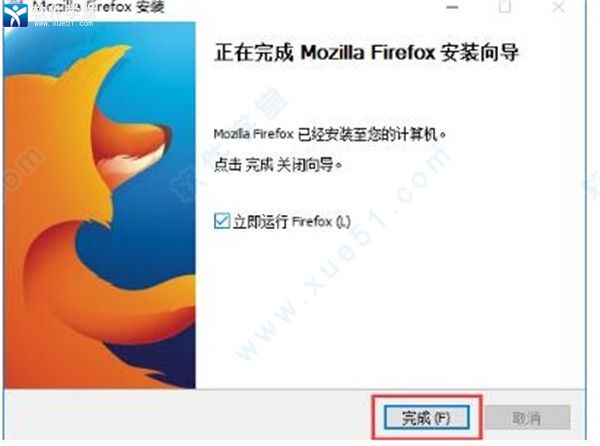Click the heading 正在完成 Mozilla Firefox 安装向导

coord(366,52)
